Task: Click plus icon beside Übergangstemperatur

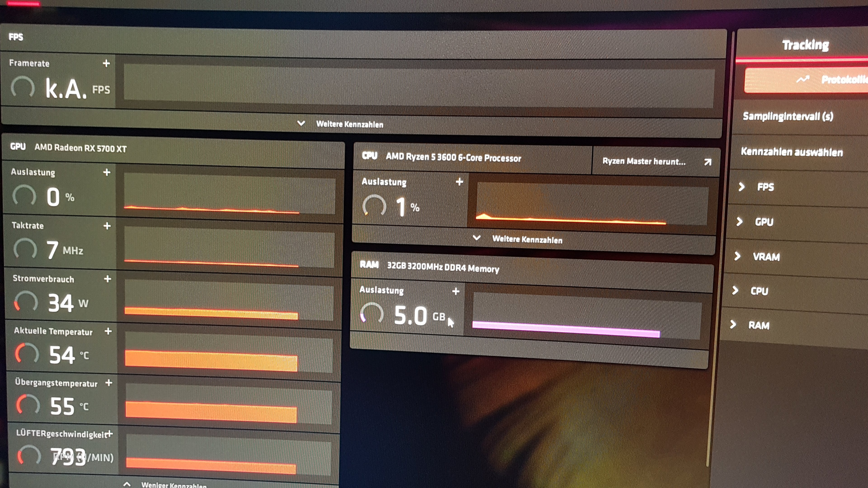Action: [x=109, y=383]
